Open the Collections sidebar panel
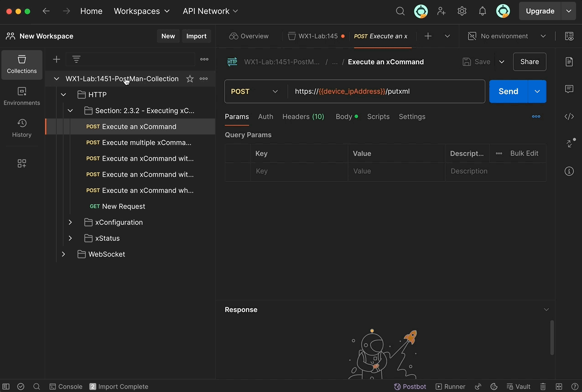 [21, 64]
